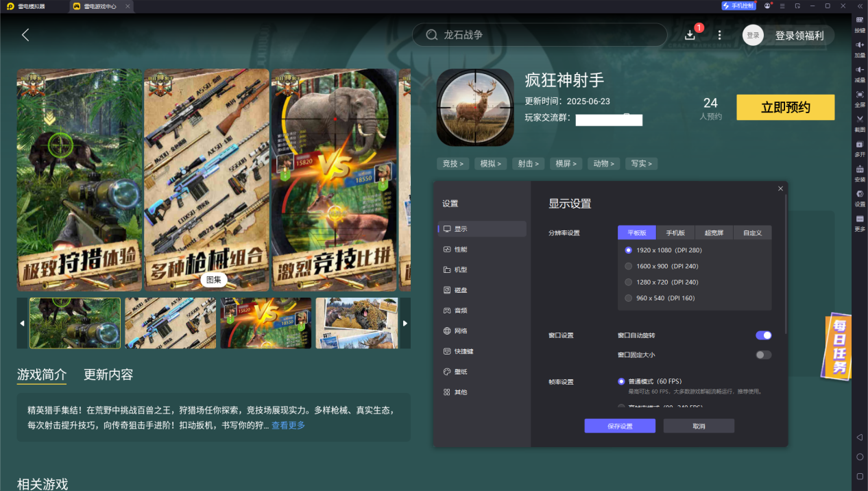The image size is (868, 491).
Task: Click the 安装 APK install icon
Action: (x=860, y=169)
